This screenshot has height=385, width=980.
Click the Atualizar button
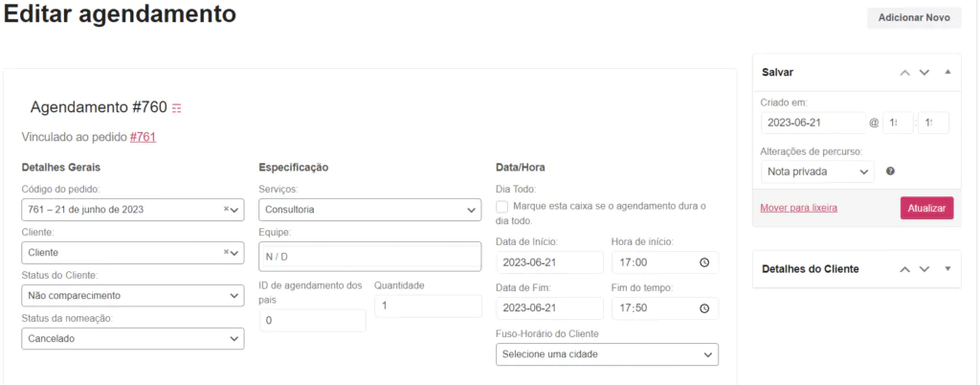[x=926, y=208]
